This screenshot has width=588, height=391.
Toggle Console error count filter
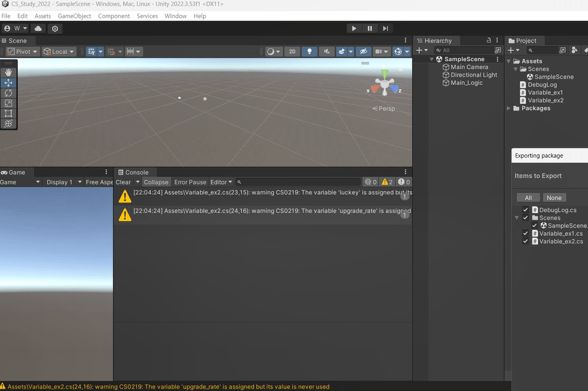click(404, 182)
